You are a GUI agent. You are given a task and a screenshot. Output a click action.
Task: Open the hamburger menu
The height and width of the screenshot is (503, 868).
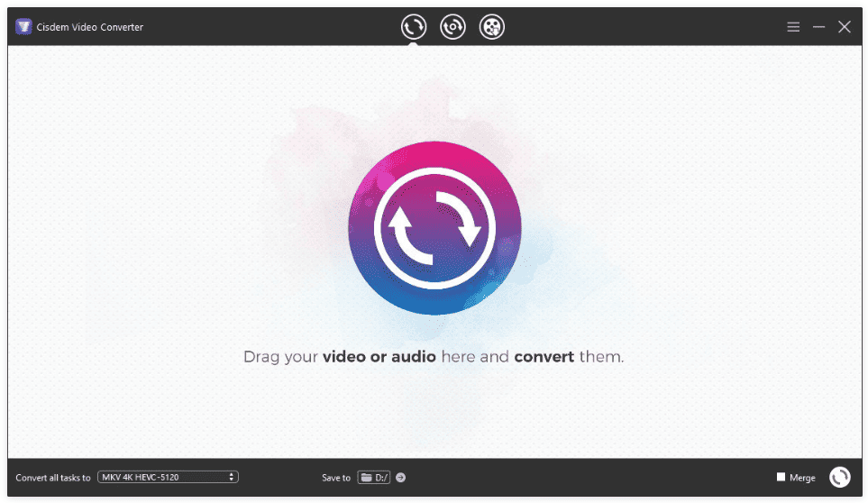click(793, 26)
